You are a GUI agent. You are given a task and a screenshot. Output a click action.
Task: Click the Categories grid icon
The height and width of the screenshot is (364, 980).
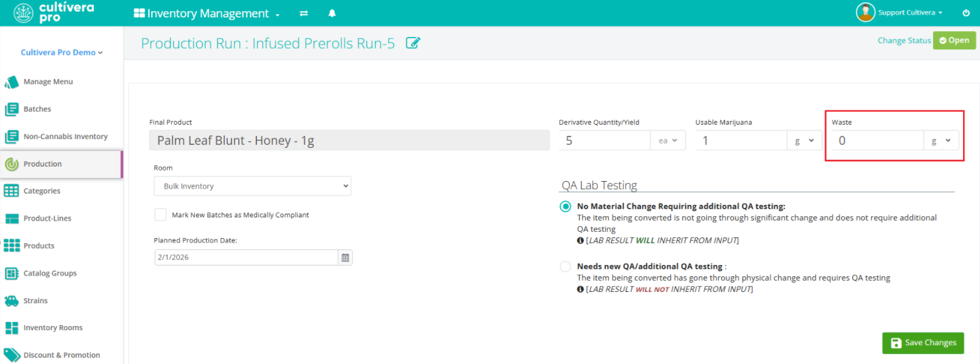click(11, 191)
